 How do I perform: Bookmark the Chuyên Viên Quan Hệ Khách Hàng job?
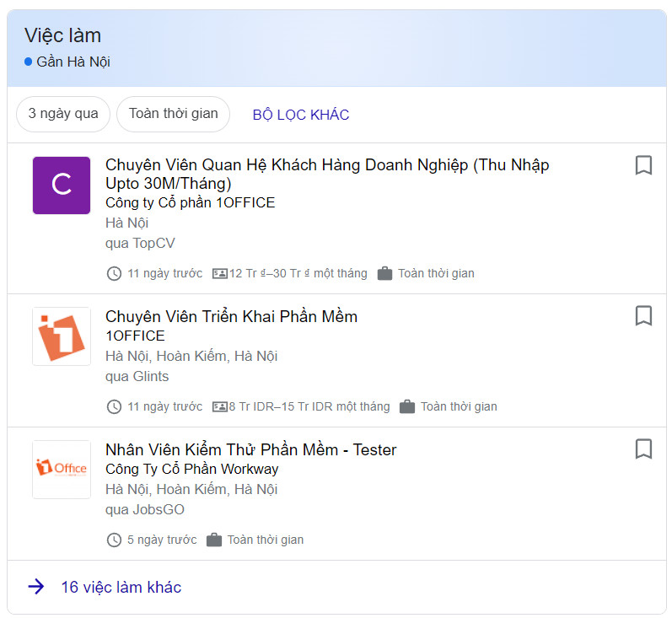pyautogui.click(x=642, y=165)
